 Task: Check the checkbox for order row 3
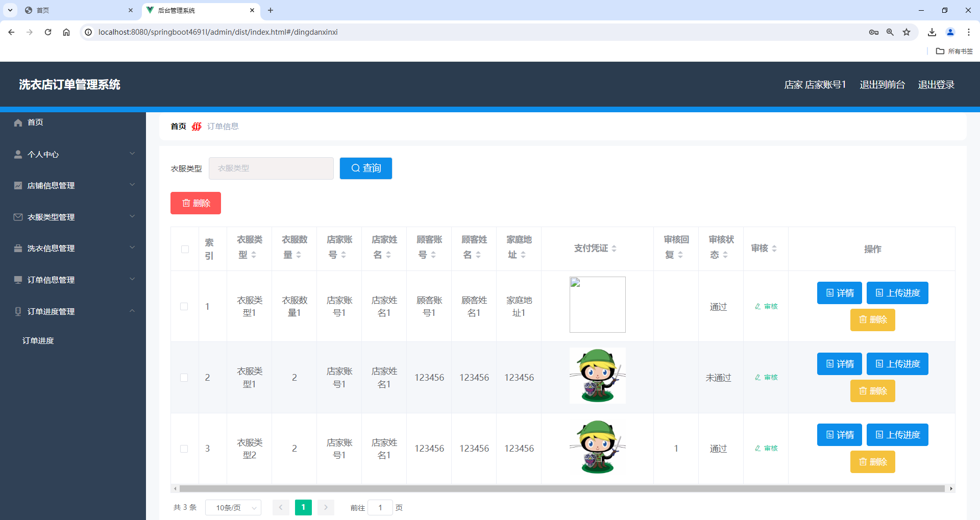(184, 449)
